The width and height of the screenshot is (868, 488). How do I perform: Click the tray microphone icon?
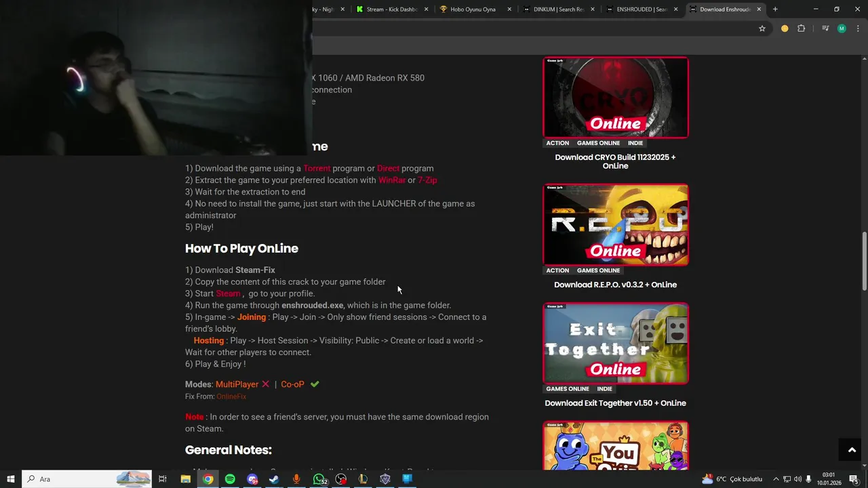808,479
